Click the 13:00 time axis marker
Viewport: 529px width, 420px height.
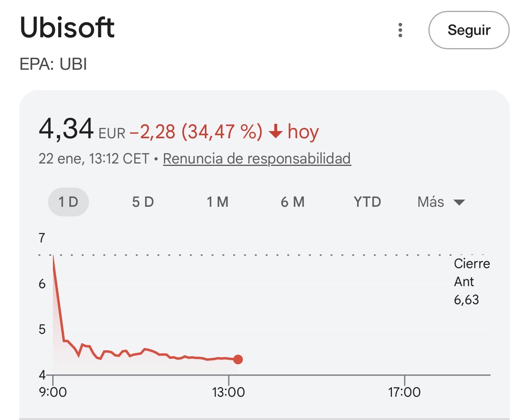click(228, 392)
